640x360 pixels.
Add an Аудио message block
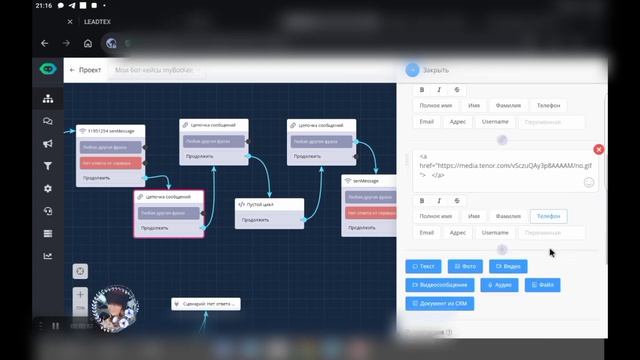(x=500, y=285)
